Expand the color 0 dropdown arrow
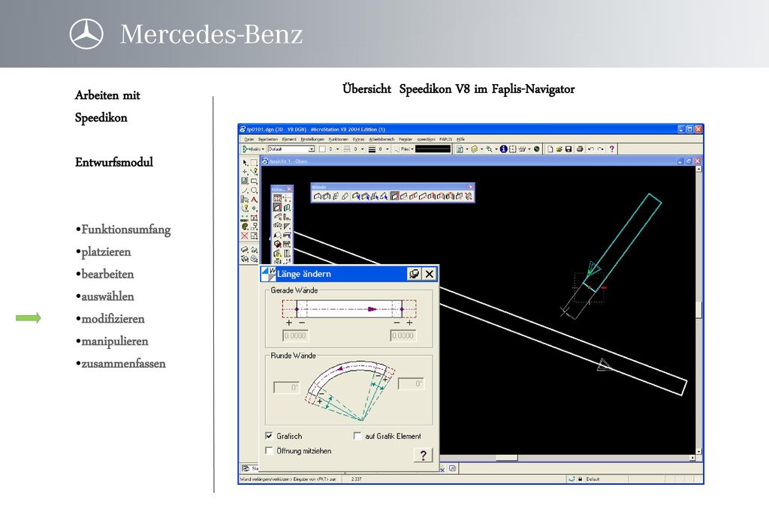Viewport: 769px width, 532px height. tap(337, 149)
